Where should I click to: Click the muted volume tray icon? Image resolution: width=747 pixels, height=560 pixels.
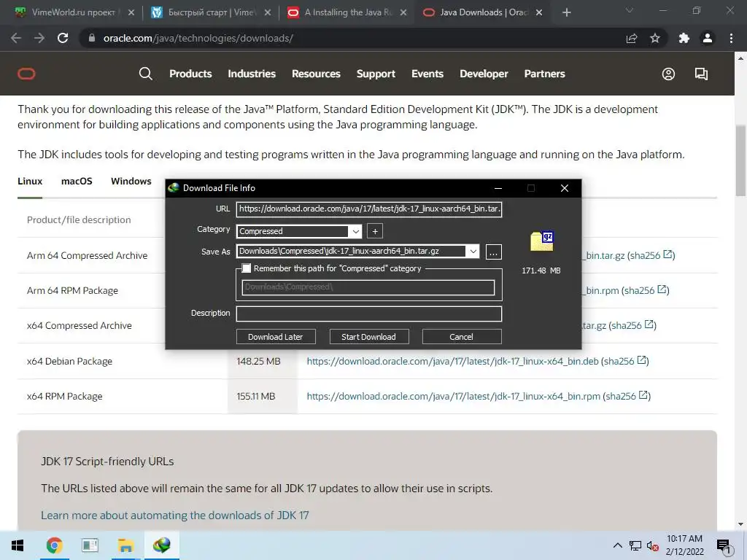[652, 545]
